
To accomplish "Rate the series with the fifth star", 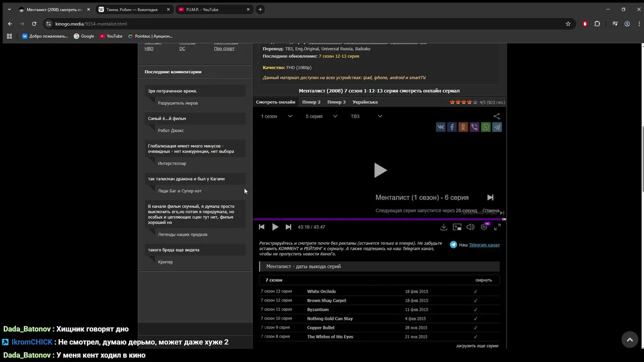I will [475, 102].
